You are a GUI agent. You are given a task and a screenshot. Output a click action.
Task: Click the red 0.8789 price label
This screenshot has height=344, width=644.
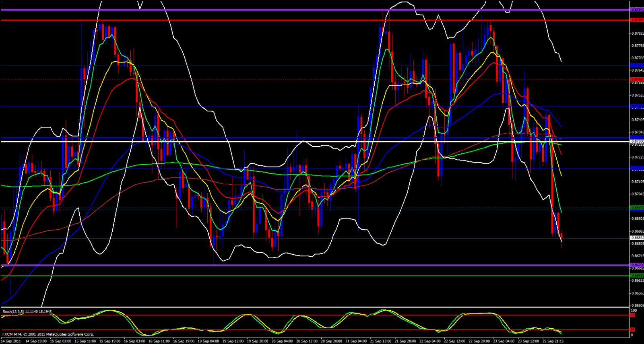(x=636, y=20)
